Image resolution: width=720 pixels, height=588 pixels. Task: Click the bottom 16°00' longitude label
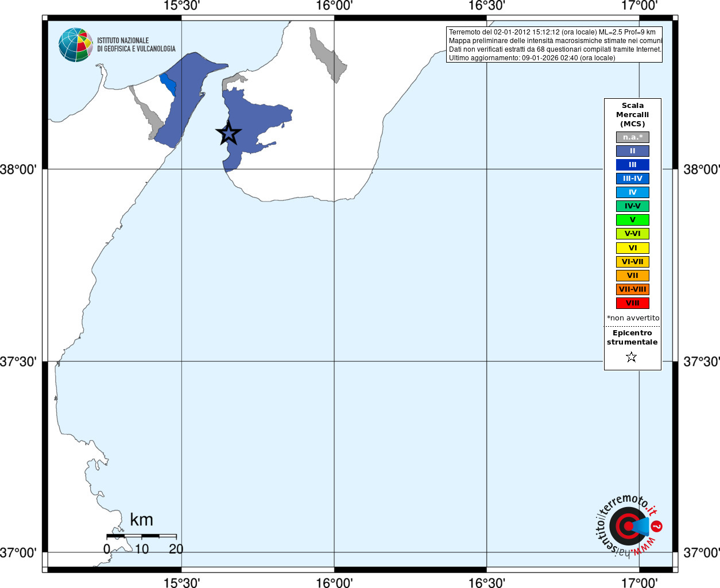pos(334,582)
